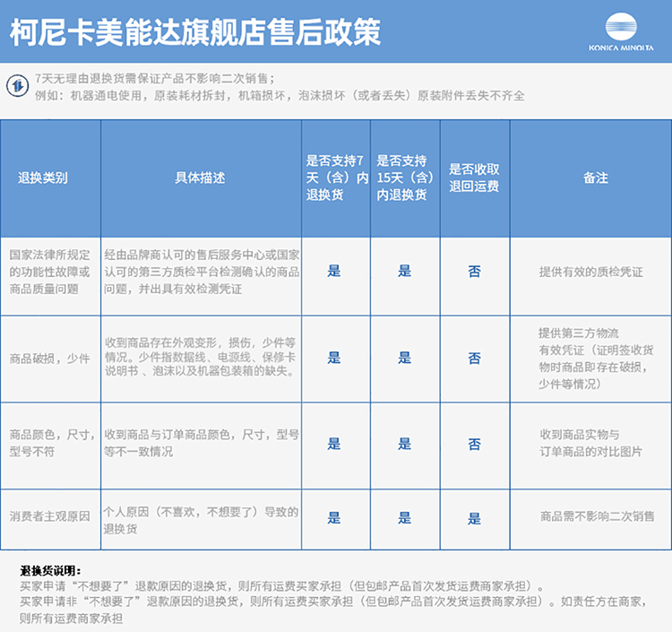Click the 是否支持7天(含)内退换货 header
The height and width of the screenshot is (632, 672).
(335, 177)
